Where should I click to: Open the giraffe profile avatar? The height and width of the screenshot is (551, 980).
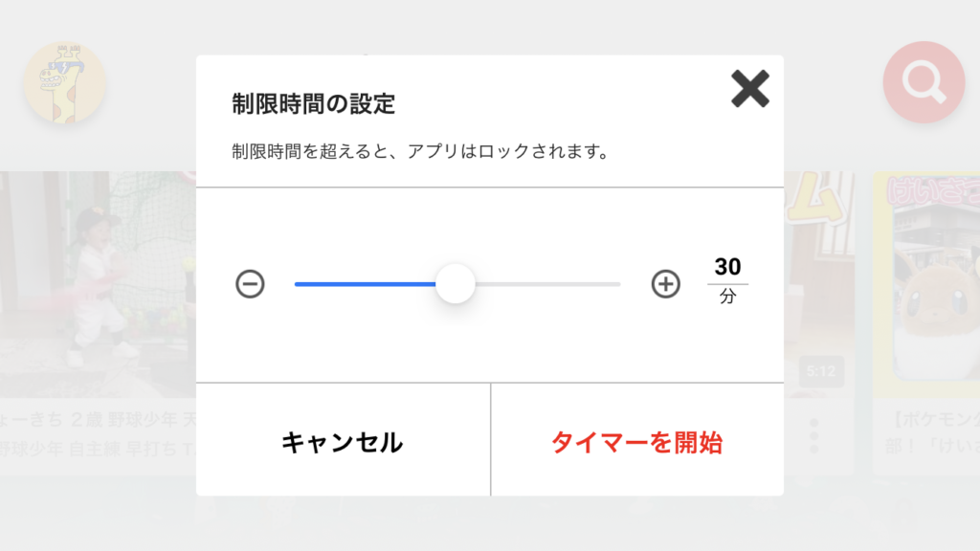pyautogui.click(x=64, y=82)
